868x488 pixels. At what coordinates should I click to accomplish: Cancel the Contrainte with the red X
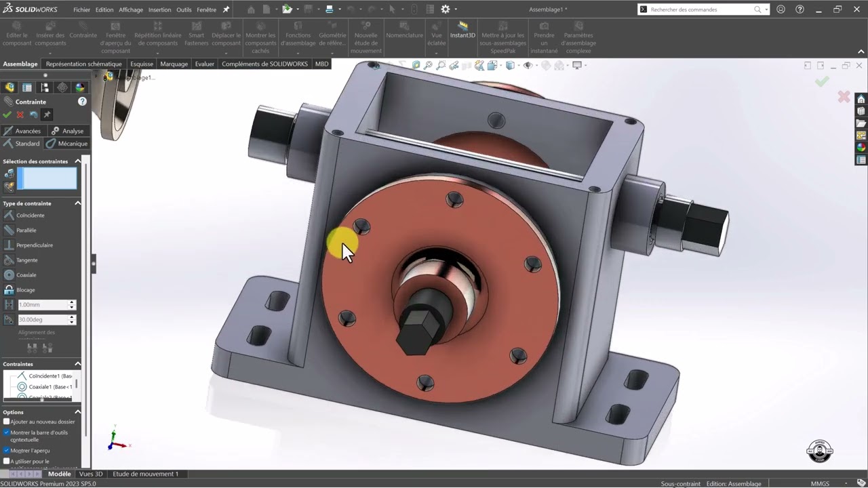pos(20,115)
